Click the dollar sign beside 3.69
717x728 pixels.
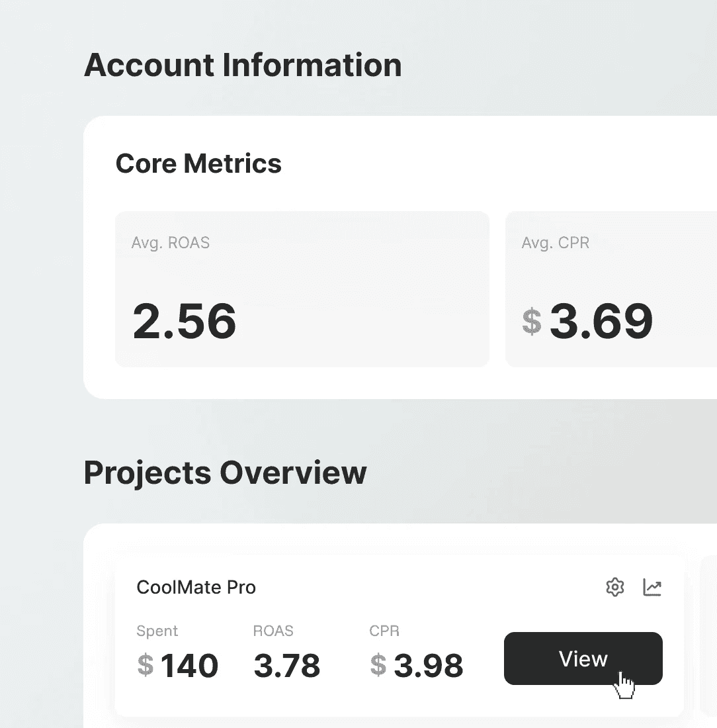point(531,322)
